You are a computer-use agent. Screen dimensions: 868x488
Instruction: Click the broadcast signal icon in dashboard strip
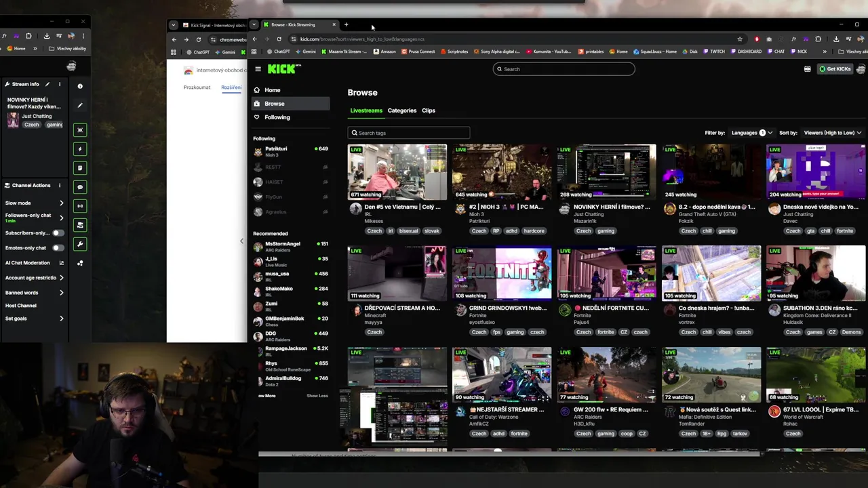pyautogui.click(x=80, y=206)
